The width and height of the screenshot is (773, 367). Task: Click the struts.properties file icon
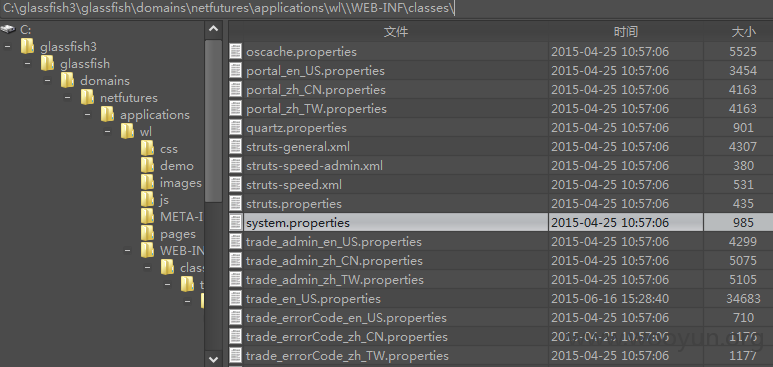click(236, 204)
